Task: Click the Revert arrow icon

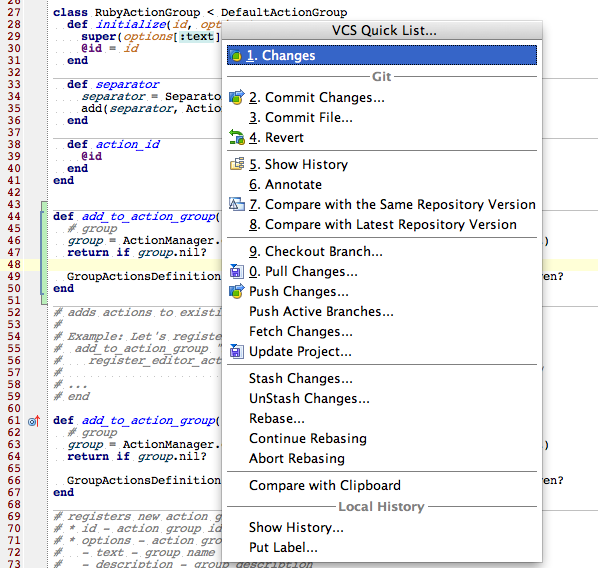Action: (x=237, y=137)
